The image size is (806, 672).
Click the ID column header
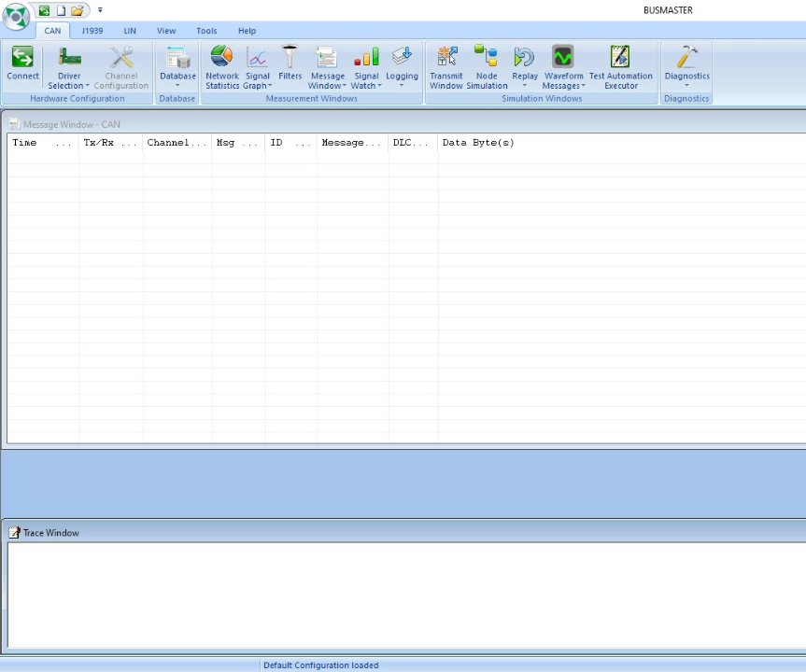coord(291,143)
